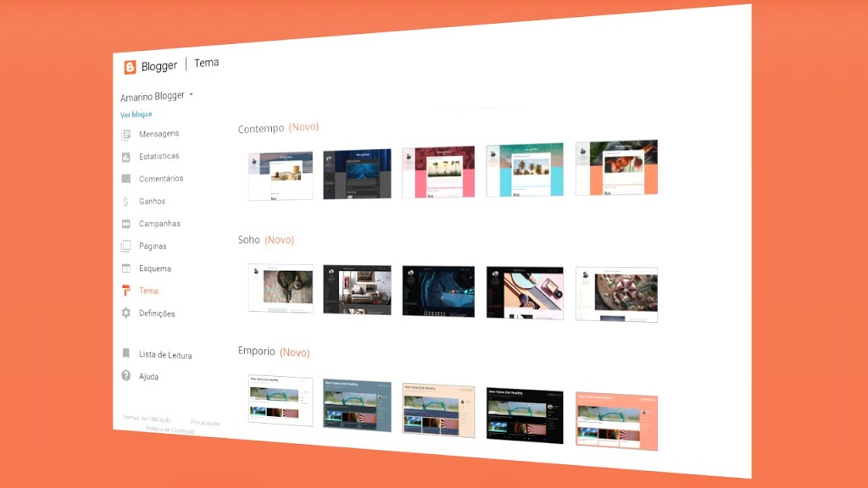Image resolution: width=868 pixels, height=488 pixels.
Task: Click the Termos de Utilização link
Action: coord(147,419)
